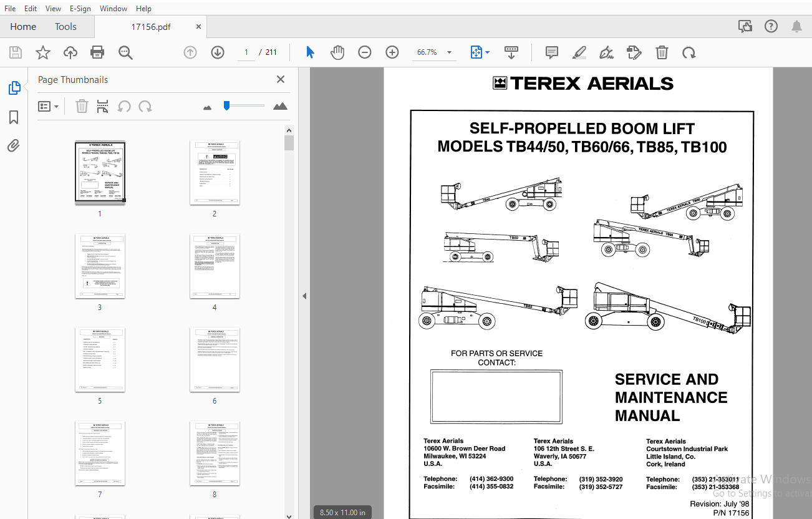Upload the file to cloud
The height and width of the screenshot is (519, 812).
(x=70, y=52)
